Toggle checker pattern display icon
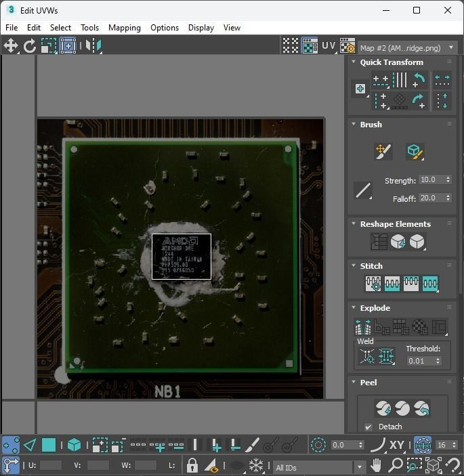This screenshot has height=476, width=464. (291, 46)
